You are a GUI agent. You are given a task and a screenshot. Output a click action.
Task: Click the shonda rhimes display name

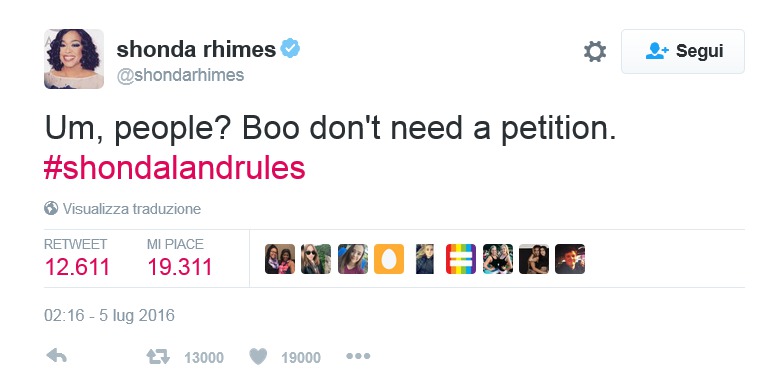[x=196, y=49]
